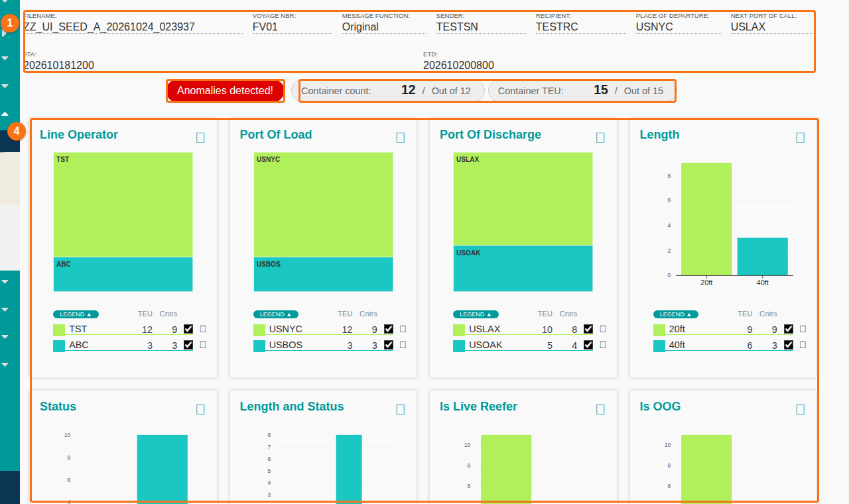Click the voyage number value FV01

point(266,27)
